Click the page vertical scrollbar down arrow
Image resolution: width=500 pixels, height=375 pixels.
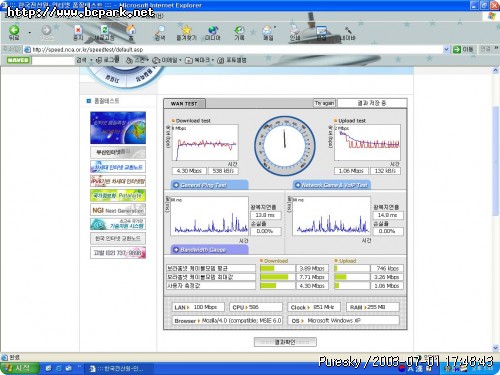496,348
